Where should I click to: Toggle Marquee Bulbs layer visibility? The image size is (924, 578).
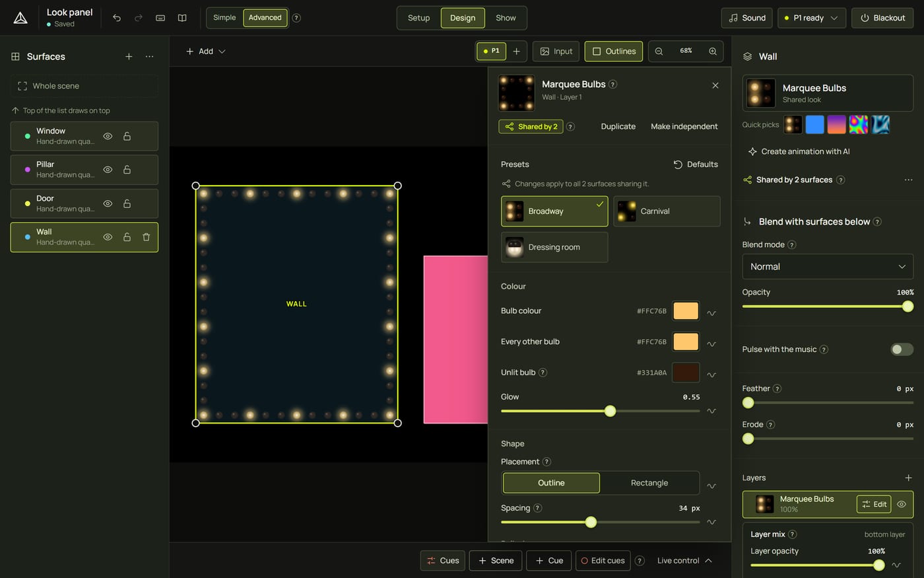902,504
